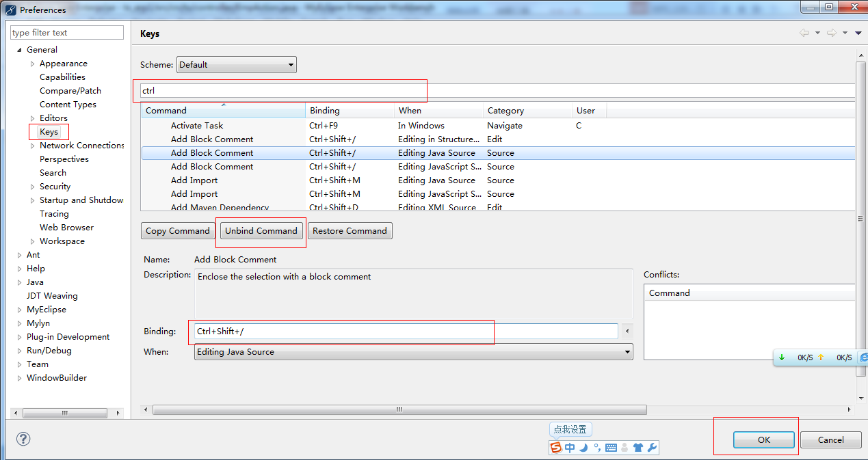Click the forward navigation arrow
The image size is (868, 460).
click(832, 33)
